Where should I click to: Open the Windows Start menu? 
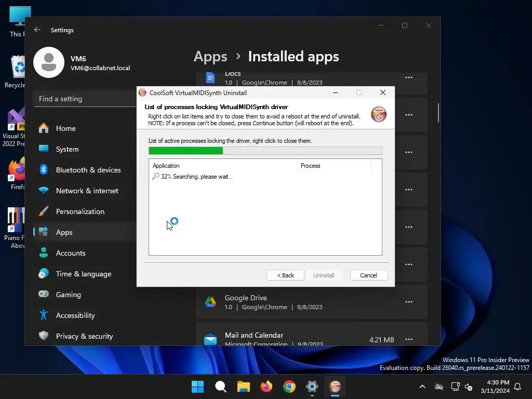tap(197, 387)
